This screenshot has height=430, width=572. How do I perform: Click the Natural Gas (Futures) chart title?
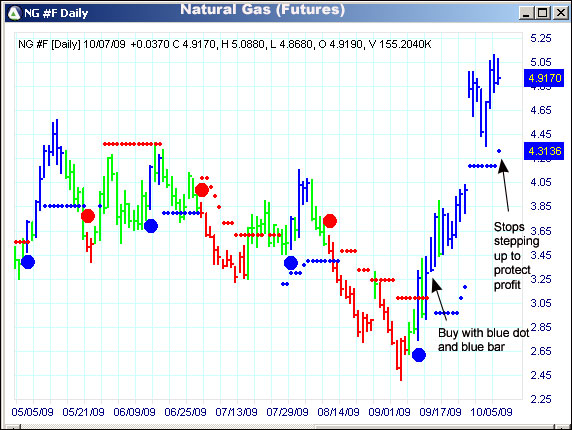click(x=263, y=9)
